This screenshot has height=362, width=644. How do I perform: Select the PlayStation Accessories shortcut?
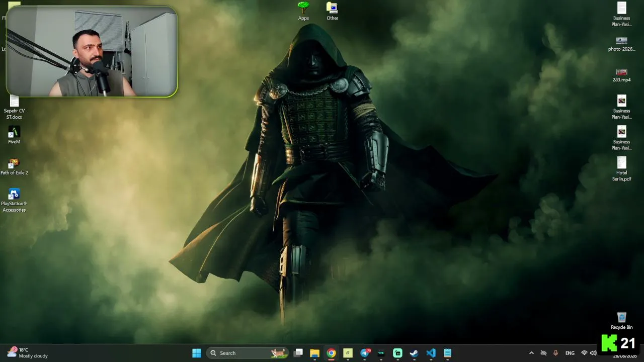click(x=14, y=200)
